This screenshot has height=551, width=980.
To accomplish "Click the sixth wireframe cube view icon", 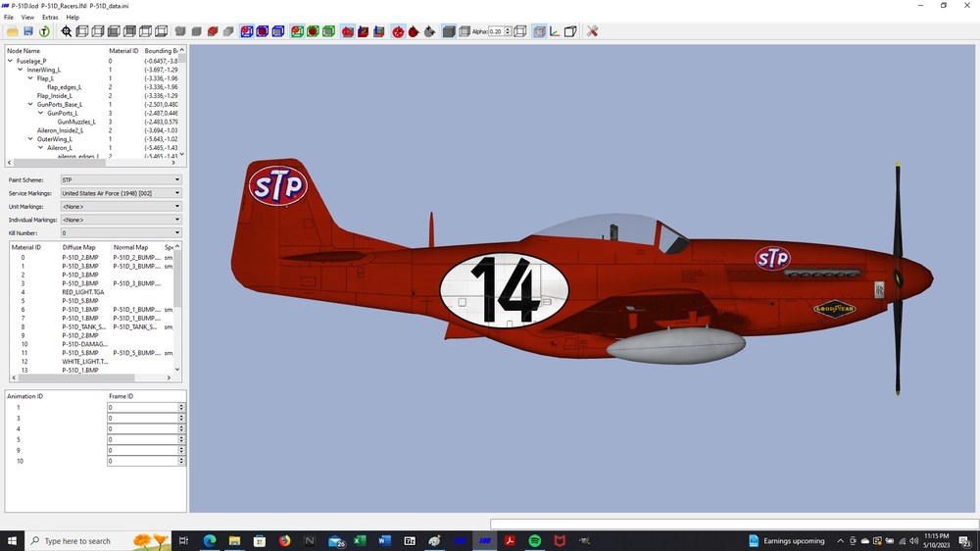I will 162,31.
